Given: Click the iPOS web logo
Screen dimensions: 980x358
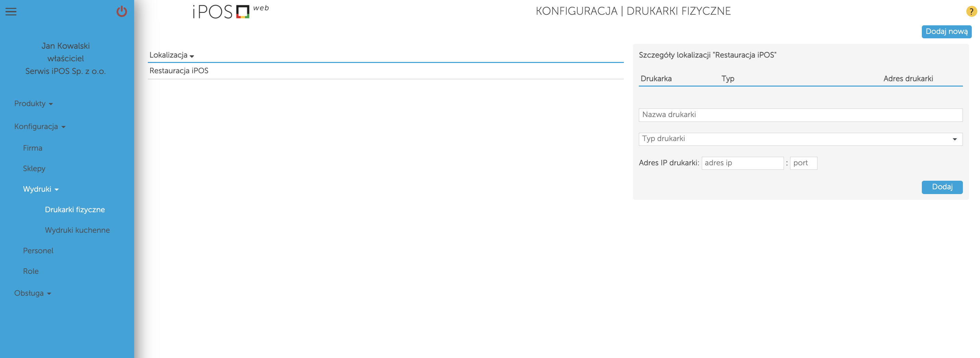Looking at the screenshot, I should [231, 11].
